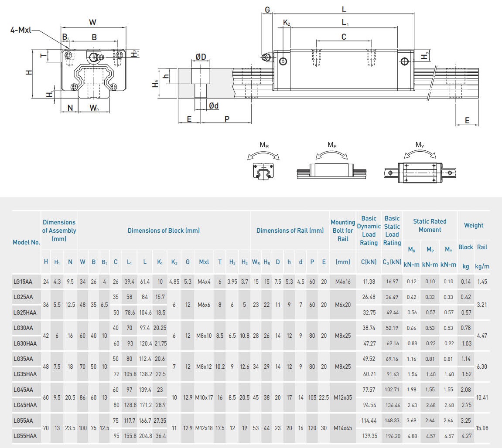
Task: Click the grease nipple on the side view
Action: [x=266, y=58]
